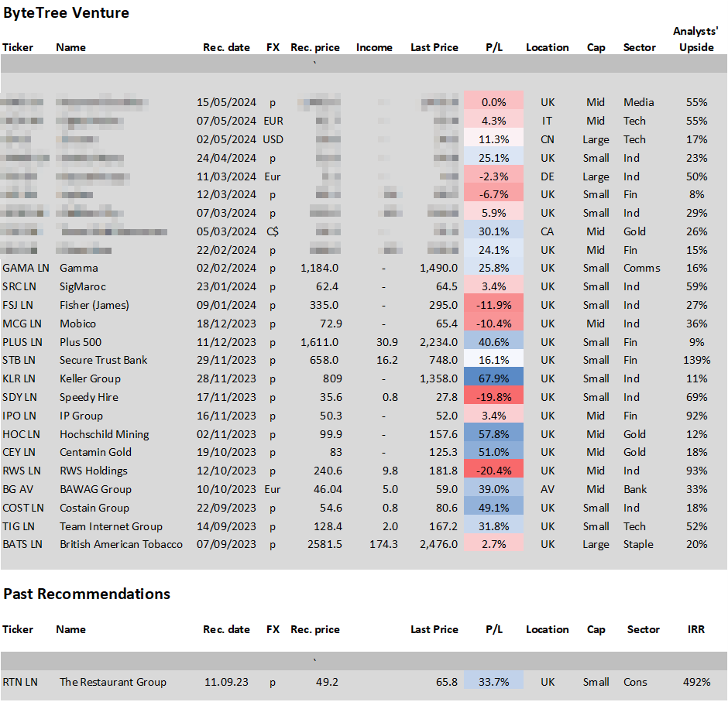728x702 pixels.
Task: Click the PLUS LN ticker cell
Action: (22, 342)
